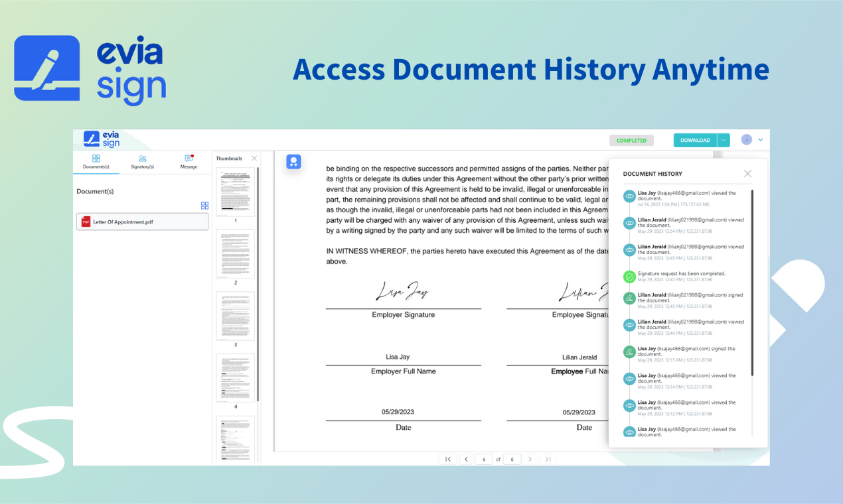Jump to the last page
This screenshot has height=504, width=843.
(548, 459)
